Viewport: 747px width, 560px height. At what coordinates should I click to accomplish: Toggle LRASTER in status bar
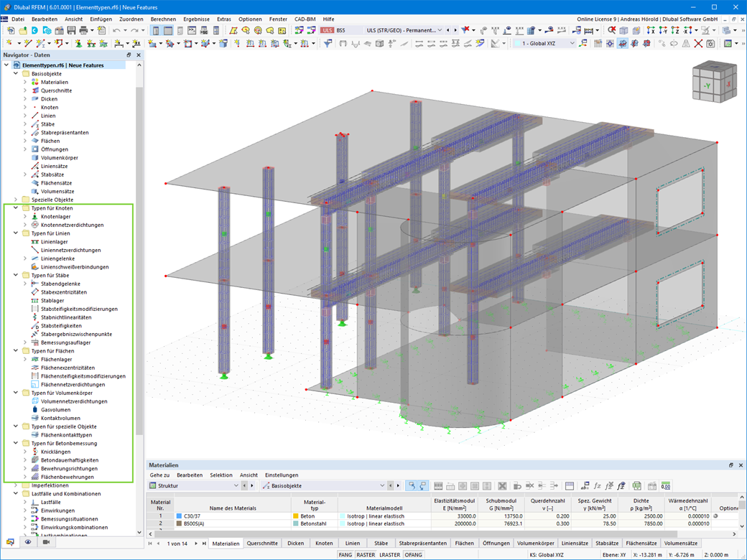coord(390,555)
